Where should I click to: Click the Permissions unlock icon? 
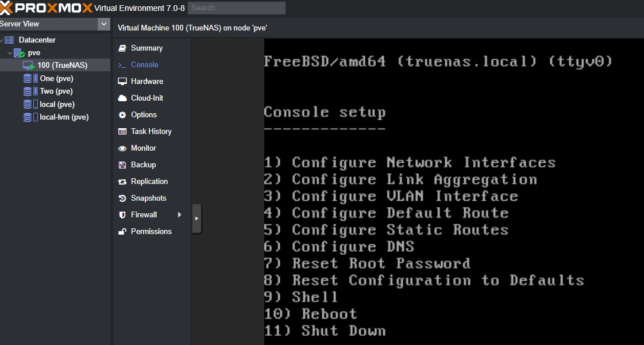[122, 232]
